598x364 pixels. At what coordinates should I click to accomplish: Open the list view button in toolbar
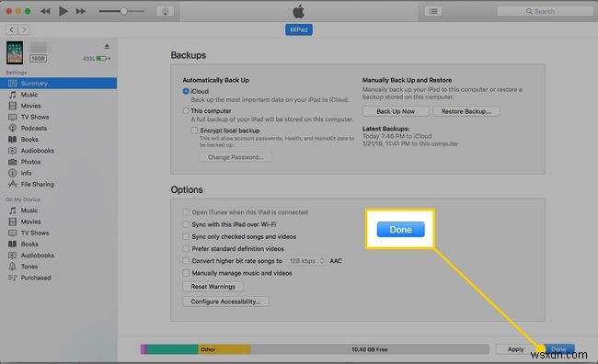point(433,11)
